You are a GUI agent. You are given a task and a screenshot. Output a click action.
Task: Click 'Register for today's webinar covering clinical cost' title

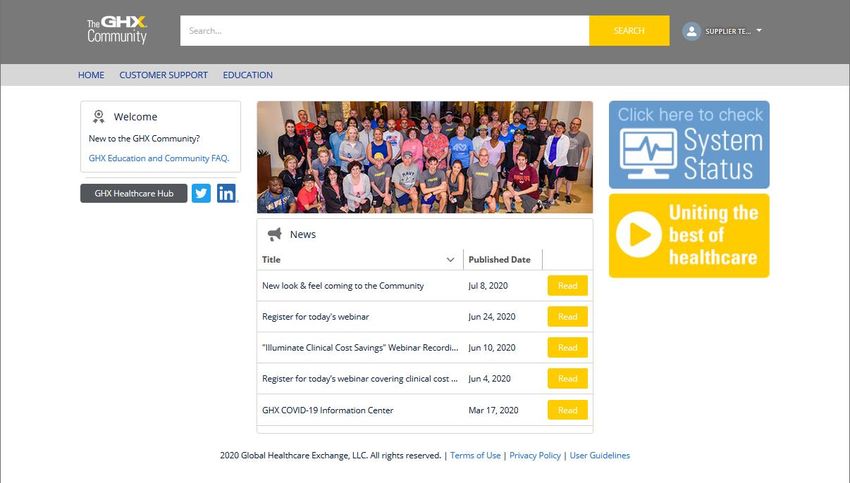point(360,379)
